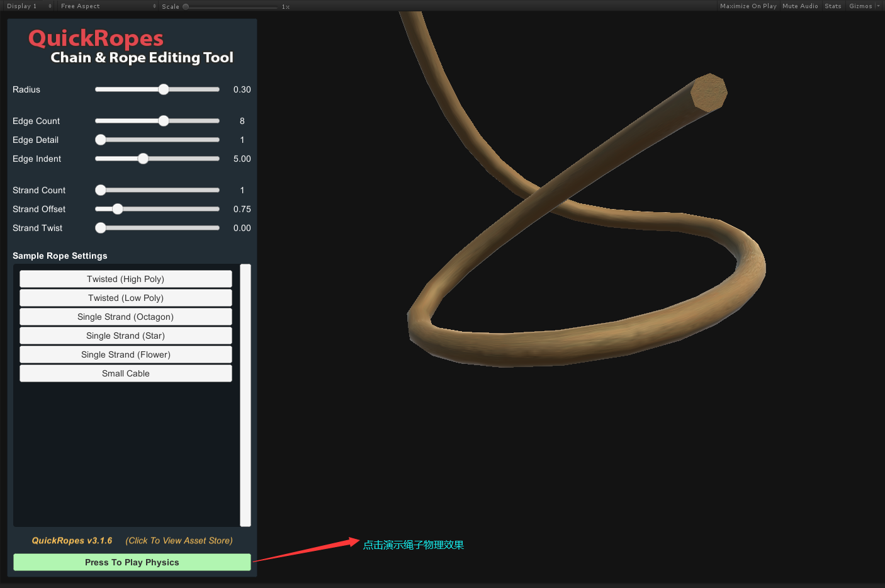Select the Single Strand (Star) preset
The width and height of the screenshot is (885, 588).
pyautogui.click(x=126, y=336)
